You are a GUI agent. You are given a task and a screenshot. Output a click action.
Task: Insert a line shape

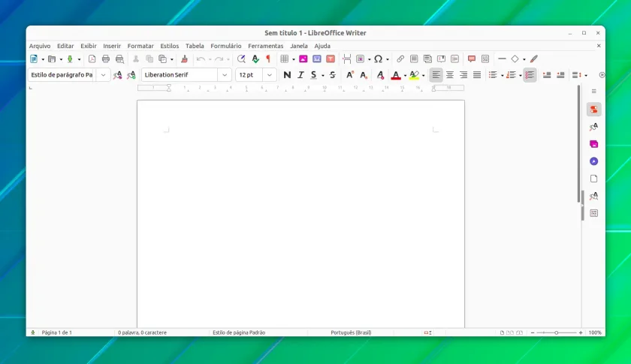click(502, 59)
